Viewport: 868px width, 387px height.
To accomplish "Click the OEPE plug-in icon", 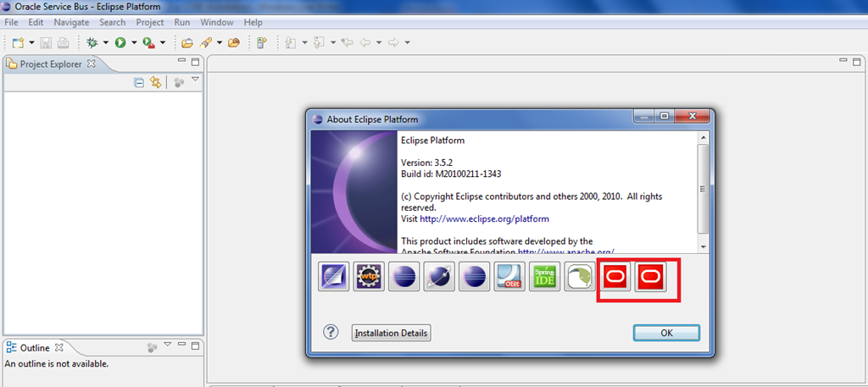I will [x=509, y=277].
